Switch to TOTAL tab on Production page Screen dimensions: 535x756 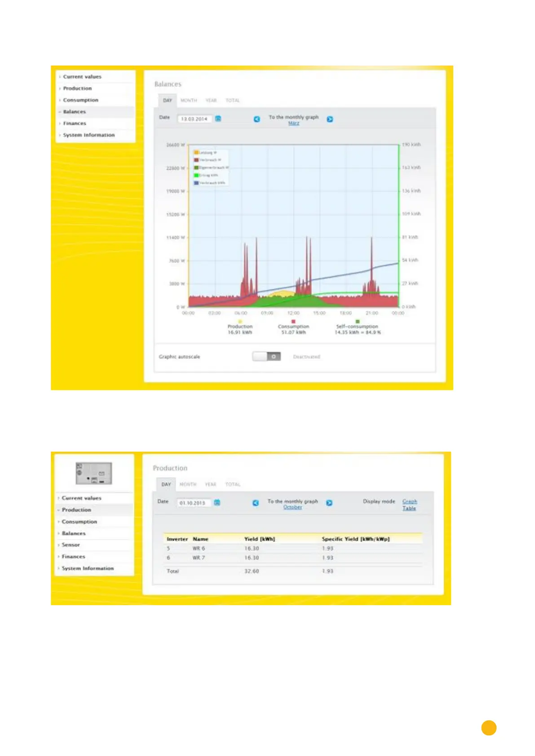(233, 484)
